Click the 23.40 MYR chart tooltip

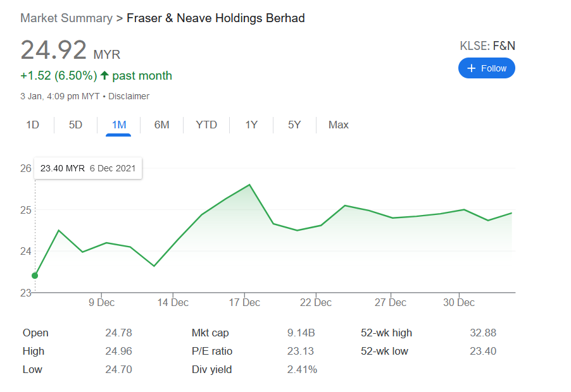tap(88, 168)
